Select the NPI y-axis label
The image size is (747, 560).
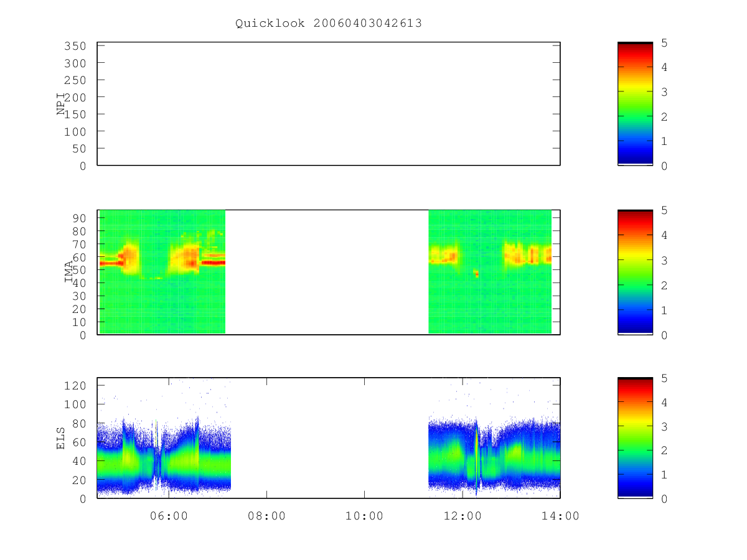[61, 104]
